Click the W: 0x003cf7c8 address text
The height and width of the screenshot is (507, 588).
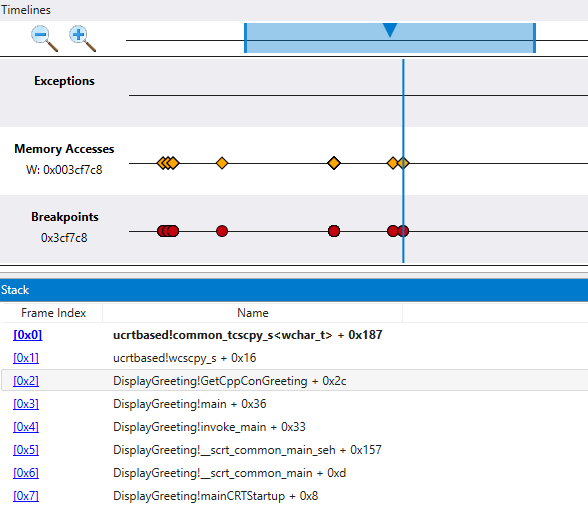[64, 170]
